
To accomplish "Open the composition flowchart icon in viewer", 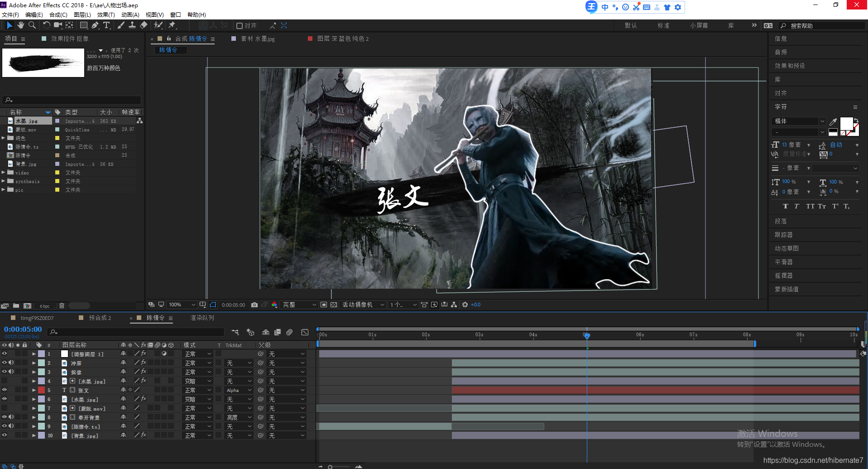I will coord(454,305).
